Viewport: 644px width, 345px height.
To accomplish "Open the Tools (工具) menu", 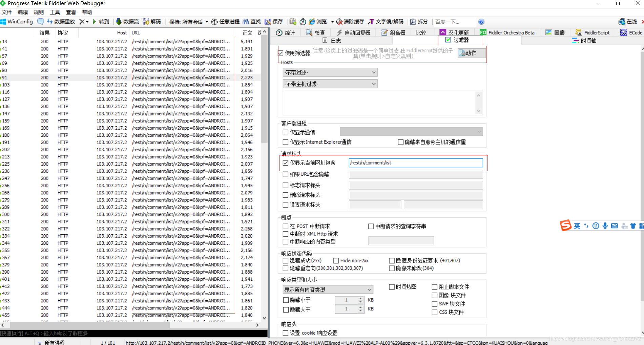I will (55, 12).
